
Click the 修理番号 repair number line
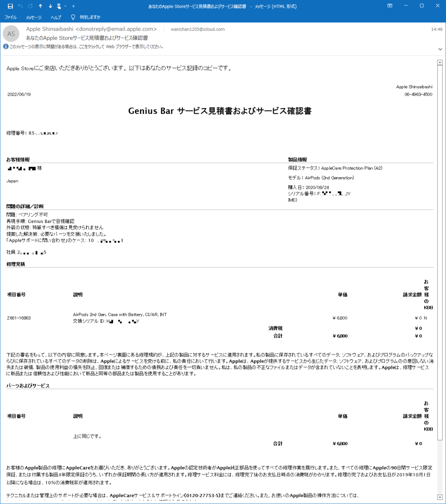(32, 133)
